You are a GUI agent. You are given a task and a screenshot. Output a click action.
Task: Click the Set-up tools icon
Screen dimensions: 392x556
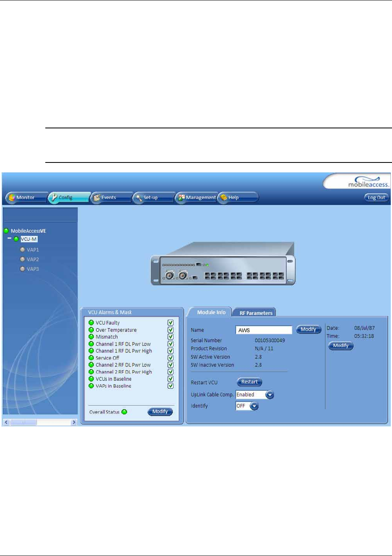coord(139,197)
